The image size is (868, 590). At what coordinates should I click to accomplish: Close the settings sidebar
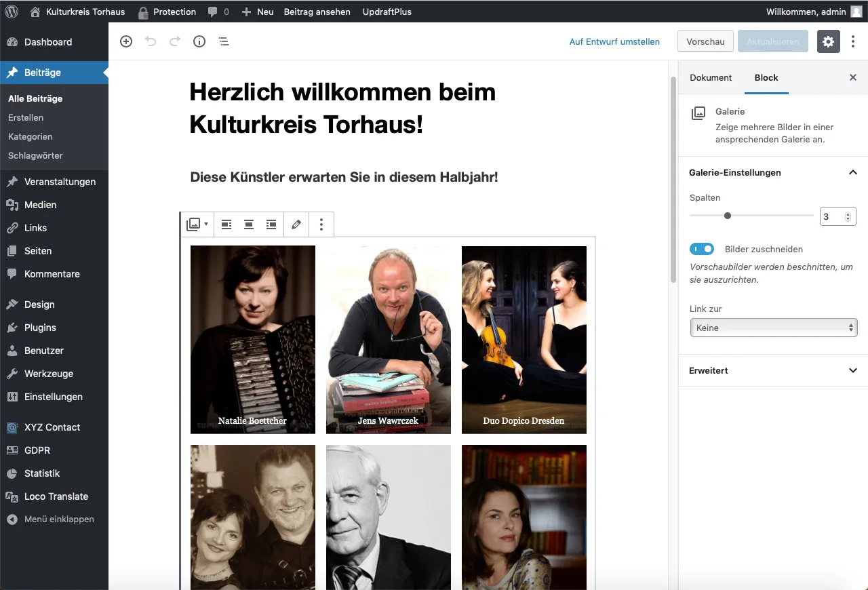click(x=853, y=77)
